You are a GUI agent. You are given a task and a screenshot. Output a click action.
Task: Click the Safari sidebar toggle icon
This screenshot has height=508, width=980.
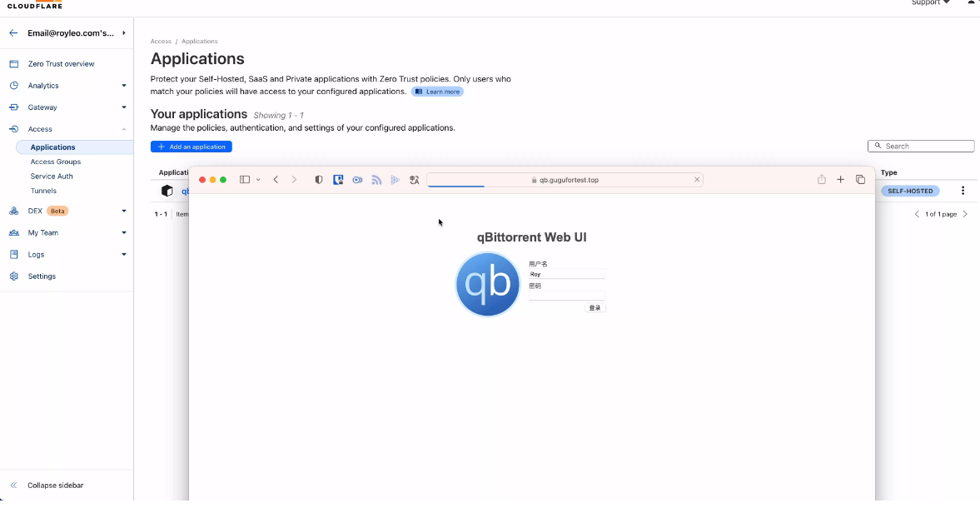point(245,180)
